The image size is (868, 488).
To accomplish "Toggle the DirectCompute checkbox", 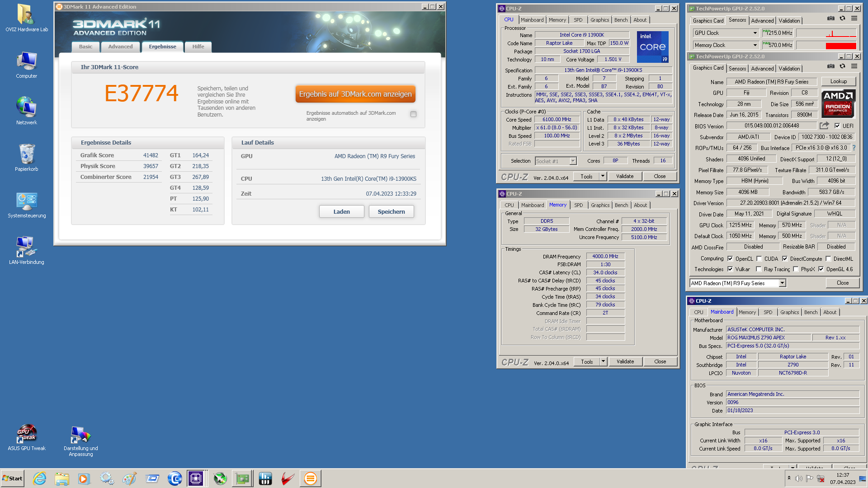I will click(x=785, y=259).
